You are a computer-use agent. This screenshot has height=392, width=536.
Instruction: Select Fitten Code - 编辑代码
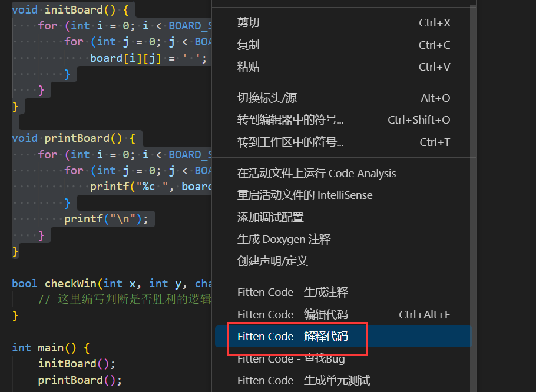point(343,314)
